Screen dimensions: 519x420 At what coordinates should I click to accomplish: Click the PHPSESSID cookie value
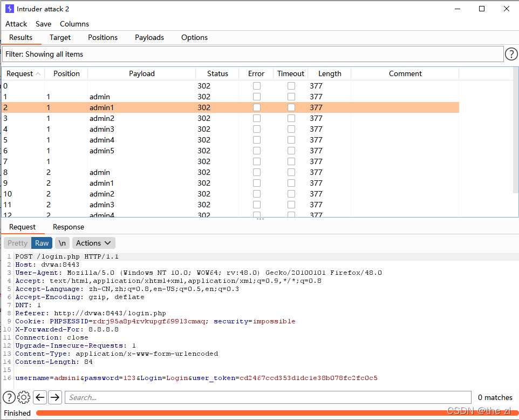[x=149, y=321]
